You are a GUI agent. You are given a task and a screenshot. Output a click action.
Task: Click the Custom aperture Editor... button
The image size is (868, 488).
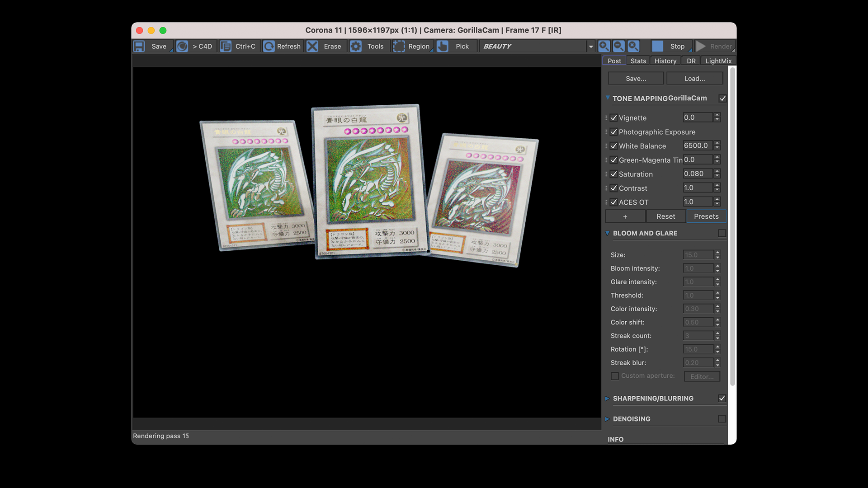[x=702, y=376]
